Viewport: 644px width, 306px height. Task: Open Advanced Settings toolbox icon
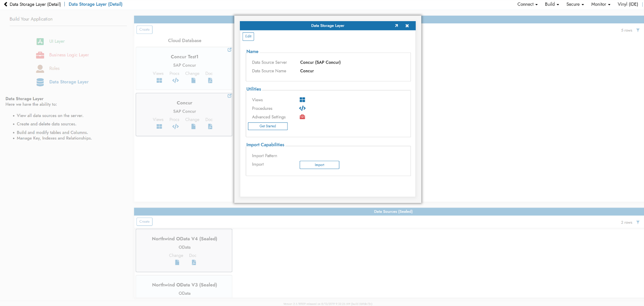pos(302,117)
